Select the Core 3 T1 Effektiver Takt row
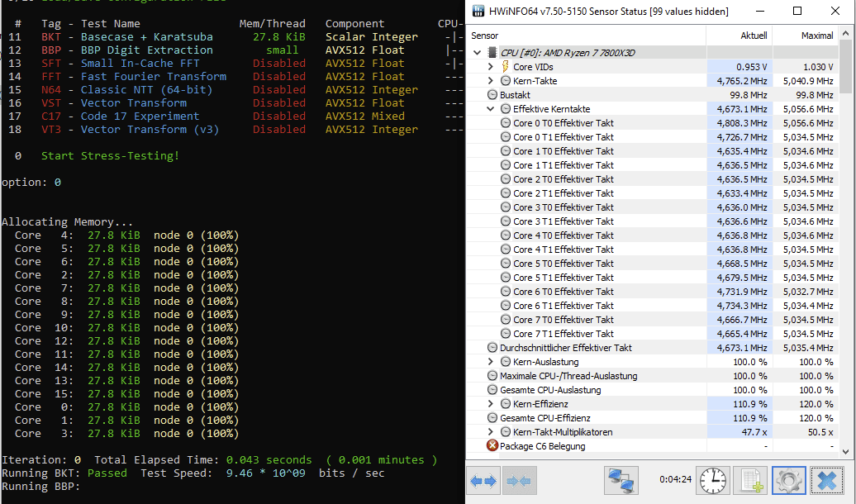 (654, 221)
